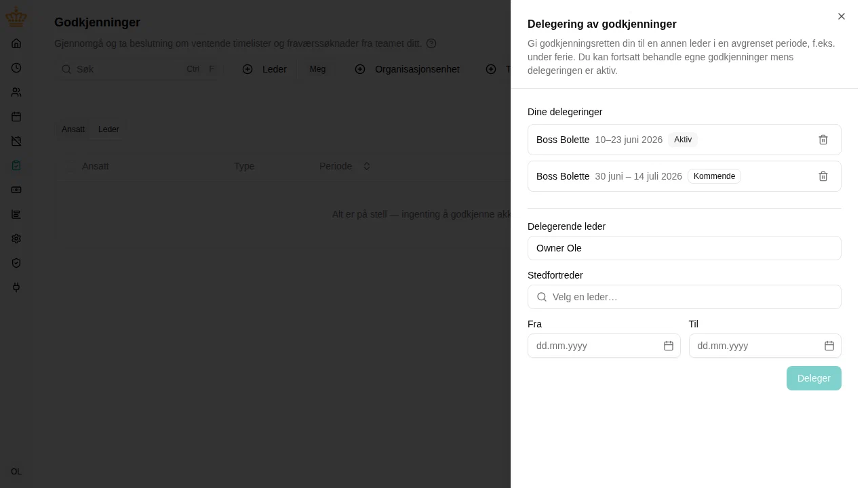Open the plug integrations sidebar icon
Viewport: 868px width, 488px height.
16,287
